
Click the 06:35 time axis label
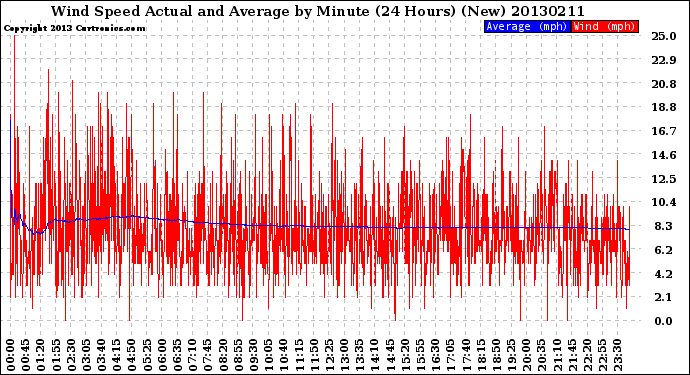click(178, 354)
